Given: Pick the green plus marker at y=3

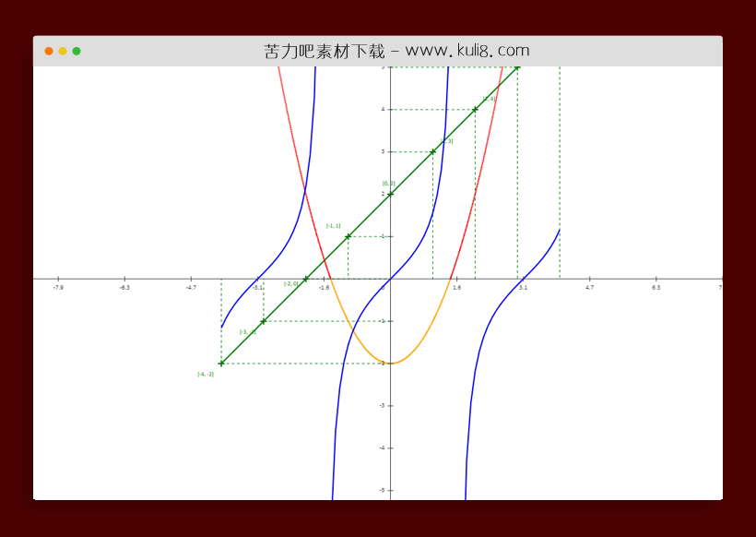Looking at the screenshot, I should 432,151.
